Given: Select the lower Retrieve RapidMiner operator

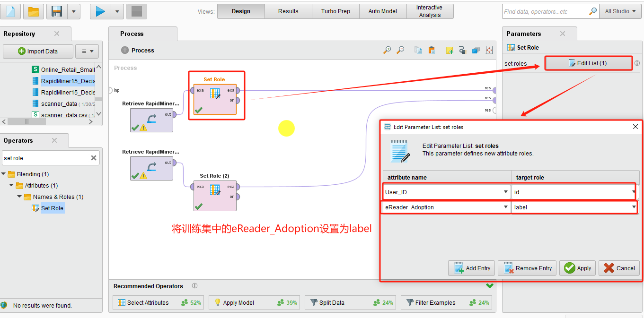Looking at the screenshot, I should pos(151,169).
